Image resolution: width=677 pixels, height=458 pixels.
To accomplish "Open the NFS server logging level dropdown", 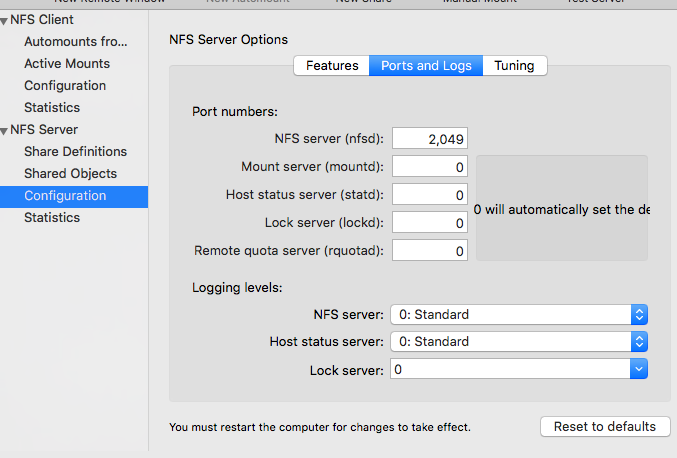I will coord(519,314).
